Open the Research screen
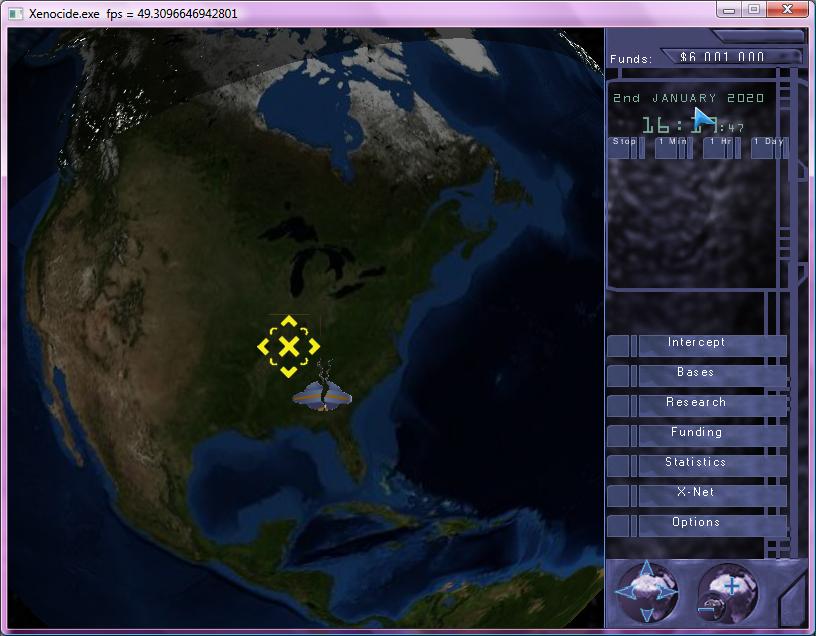Viewport: 816px width, 636px height. [x=696, y=405]
